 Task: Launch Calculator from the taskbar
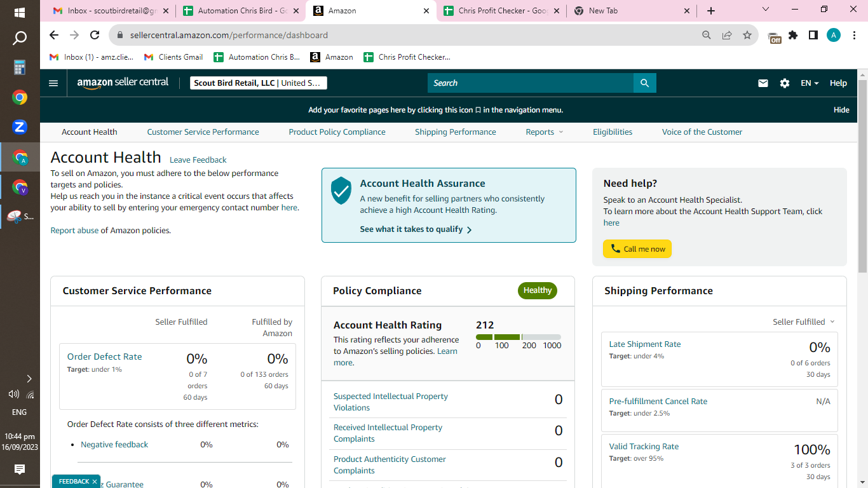pyautogui.click(x=20, y=67)
